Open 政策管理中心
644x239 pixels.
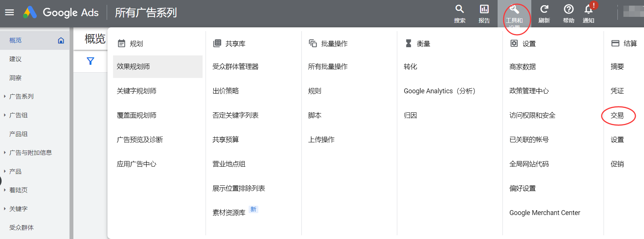[529, 91]
